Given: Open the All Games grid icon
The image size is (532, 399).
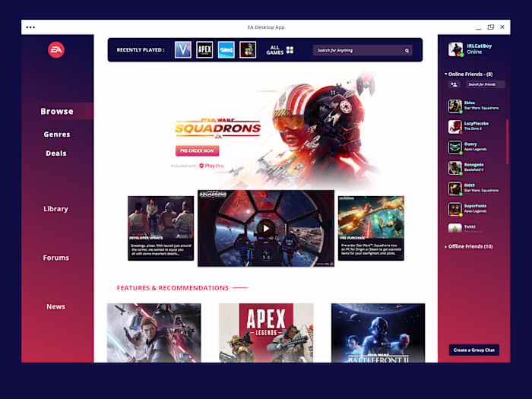Looking at the screenshot, I should (x=290, y=50).
